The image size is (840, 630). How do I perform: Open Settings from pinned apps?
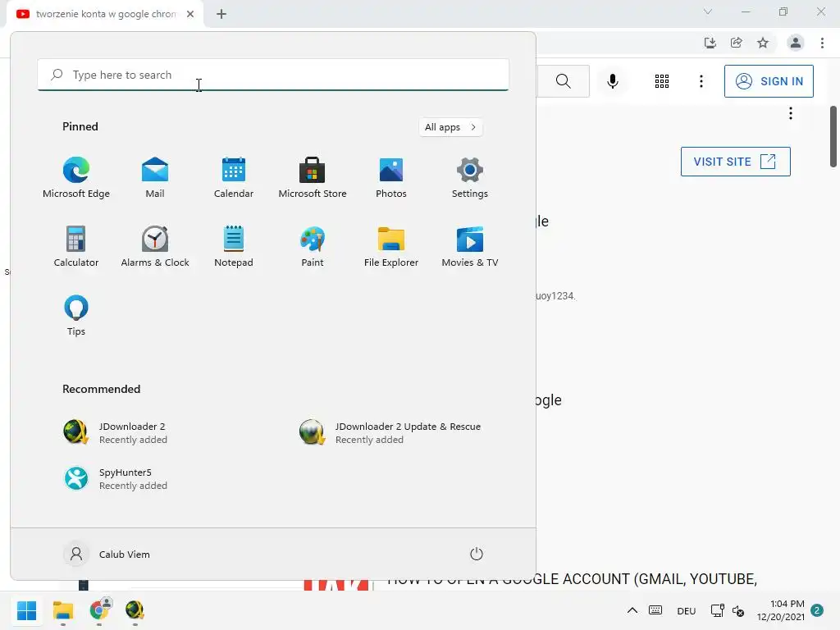pos(470,178)
